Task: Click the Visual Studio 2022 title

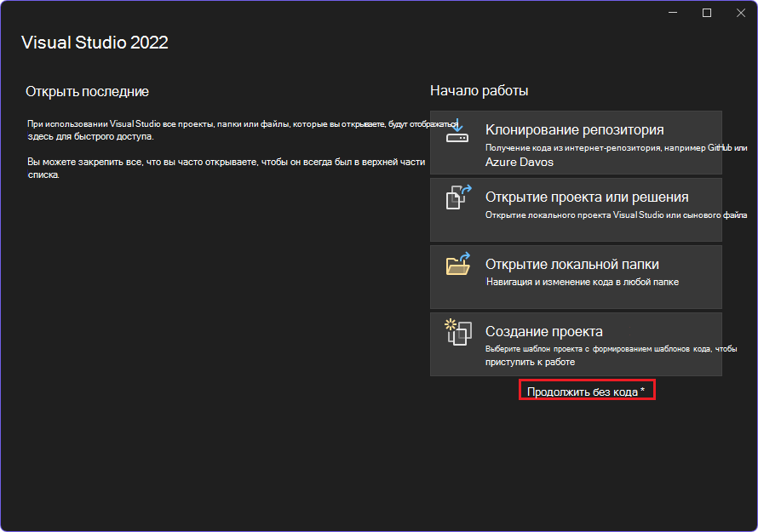Action: tap(95, 43)
